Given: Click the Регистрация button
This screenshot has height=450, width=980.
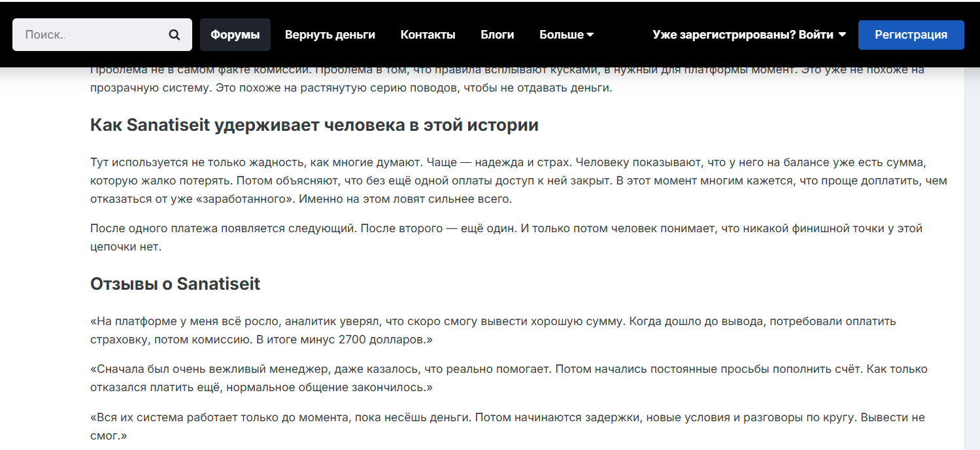Looking at the screenshot, I should [911, 35].
